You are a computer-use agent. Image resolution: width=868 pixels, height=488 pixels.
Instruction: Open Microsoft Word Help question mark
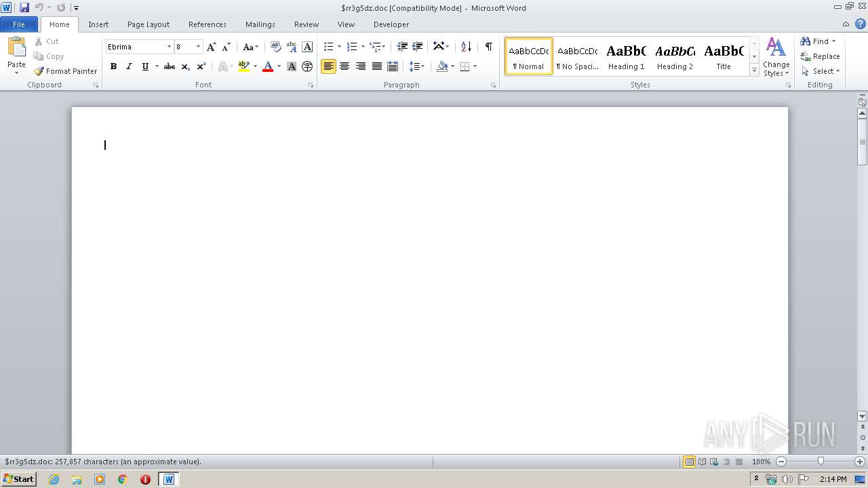[861, 24]
